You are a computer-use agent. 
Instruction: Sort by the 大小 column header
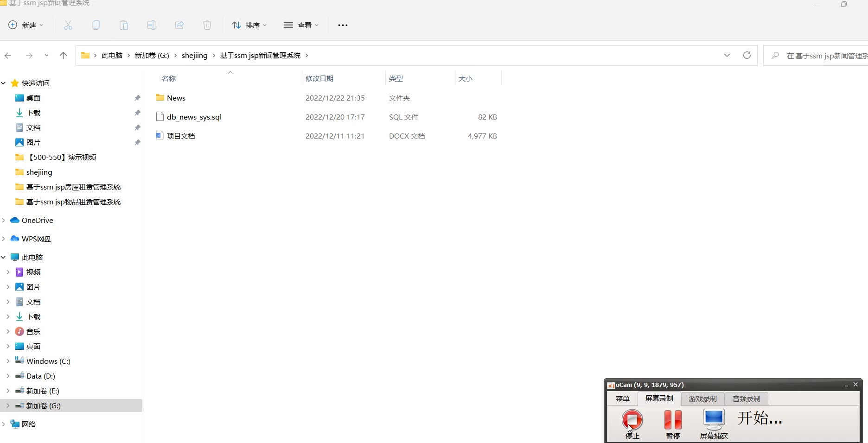click(466, 78)
